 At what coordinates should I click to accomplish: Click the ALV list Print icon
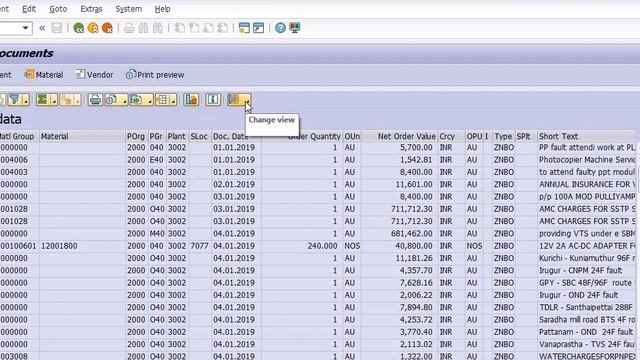[x=95, y=100]
